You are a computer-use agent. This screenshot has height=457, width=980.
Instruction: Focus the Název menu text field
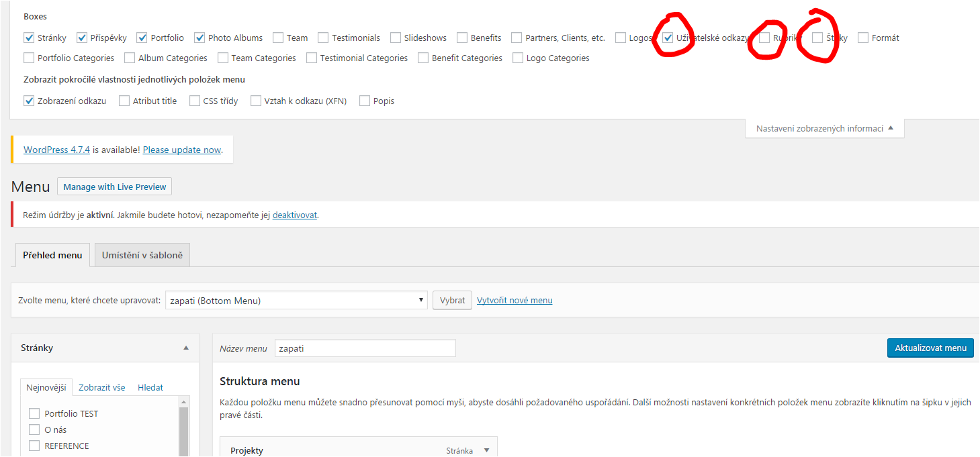(365, 348)
